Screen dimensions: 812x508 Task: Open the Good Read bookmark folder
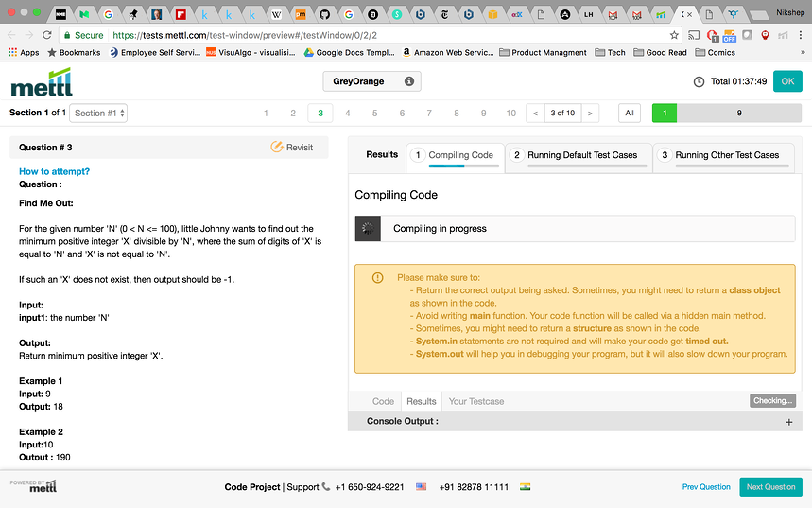coord(660,52)
